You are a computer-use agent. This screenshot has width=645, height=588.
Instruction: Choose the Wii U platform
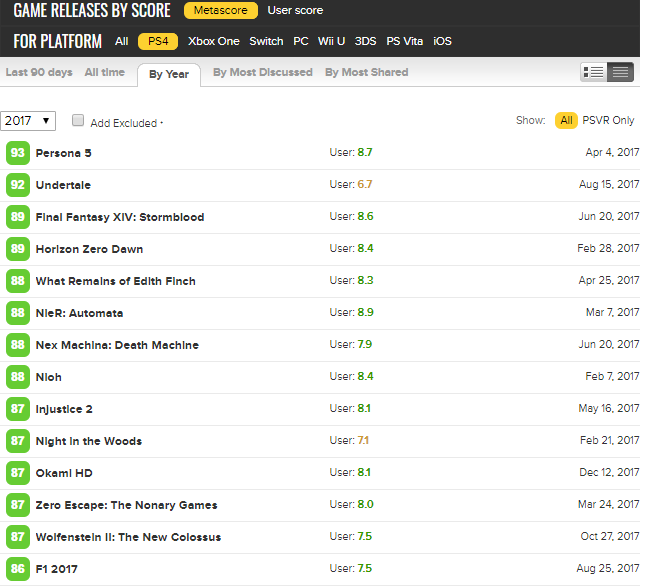pyautogui.click(x=331, y=41)
